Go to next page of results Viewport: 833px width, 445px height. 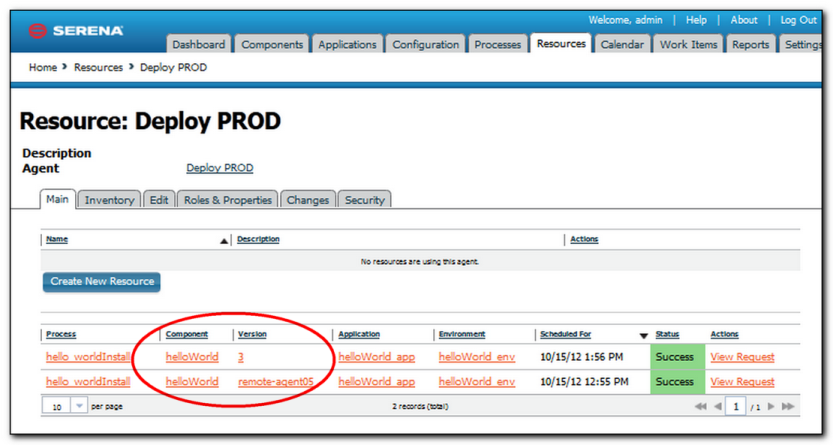pos(771,407)
